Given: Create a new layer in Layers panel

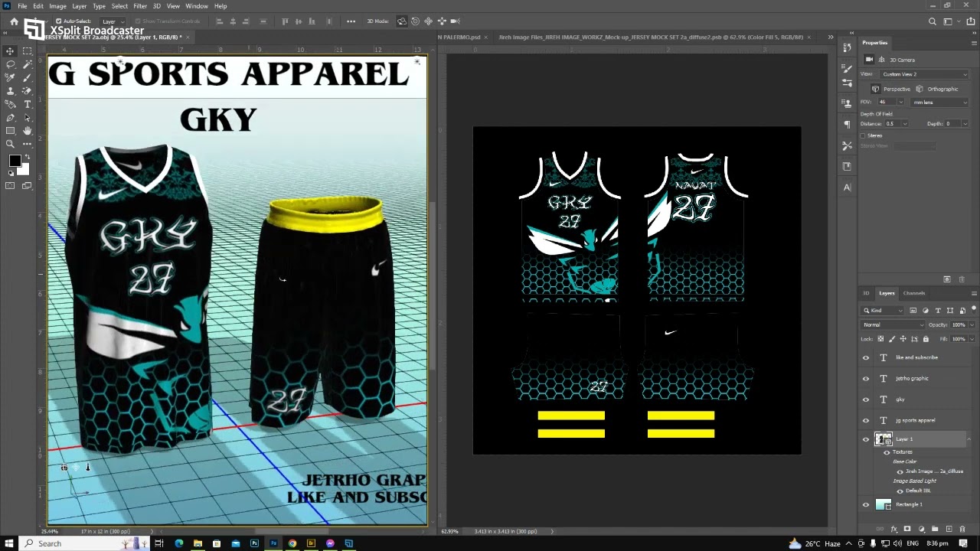Looking at the screenshot, I should coord(949,529).
